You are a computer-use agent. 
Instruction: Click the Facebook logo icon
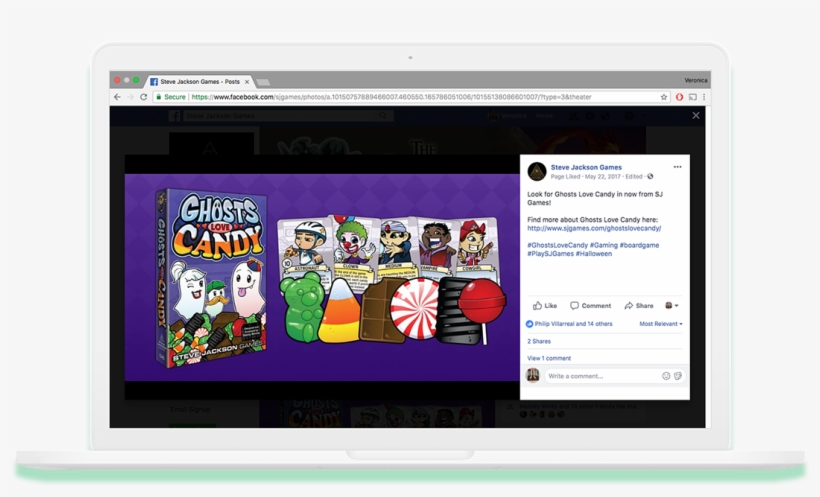point(175,116)
